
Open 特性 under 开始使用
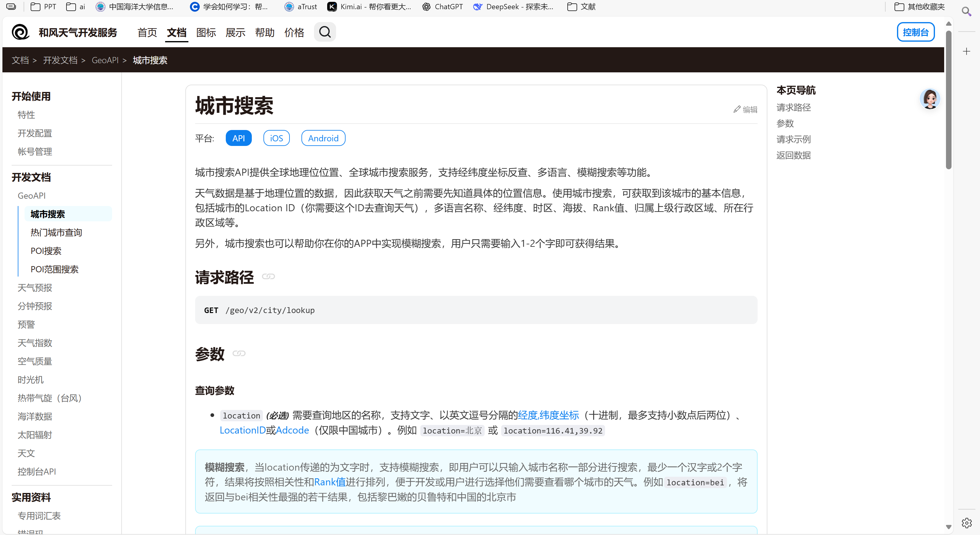click(x=26, y=115)
